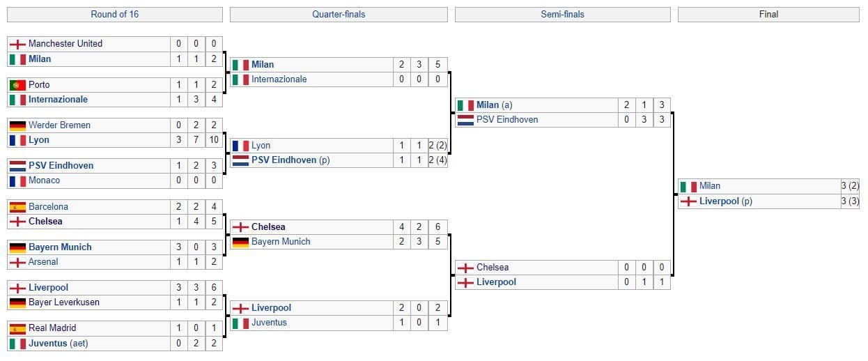Click the Portugal flag beside Porto
Viewport: 868px width, 361px height.
(17, 85)
